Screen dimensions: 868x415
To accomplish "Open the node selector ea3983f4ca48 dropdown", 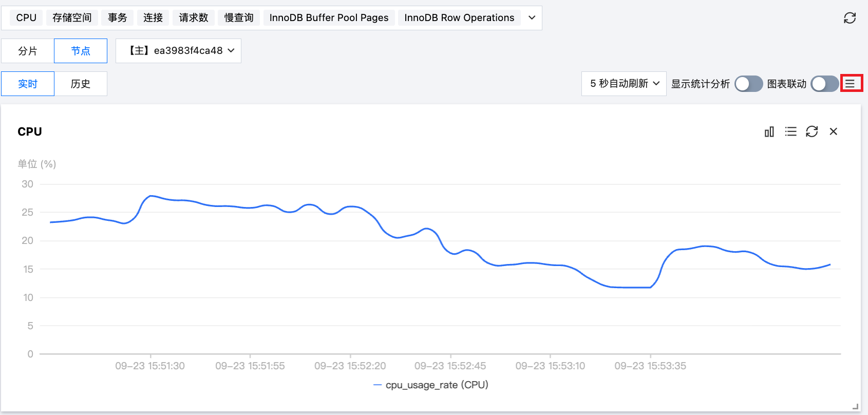I will pyautogui.click(x=178, y=51).
